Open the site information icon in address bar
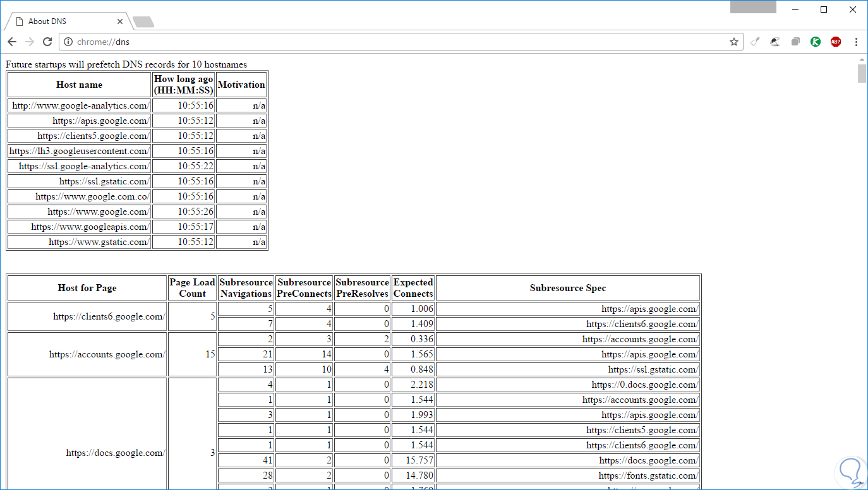This screenshot has height=490, width=868. click(x=69, y=42)
